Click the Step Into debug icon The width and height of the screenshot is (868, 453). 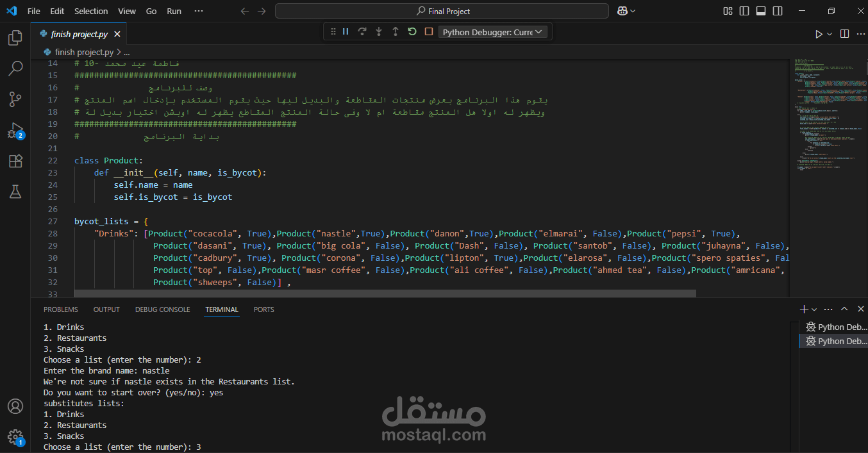379,32
